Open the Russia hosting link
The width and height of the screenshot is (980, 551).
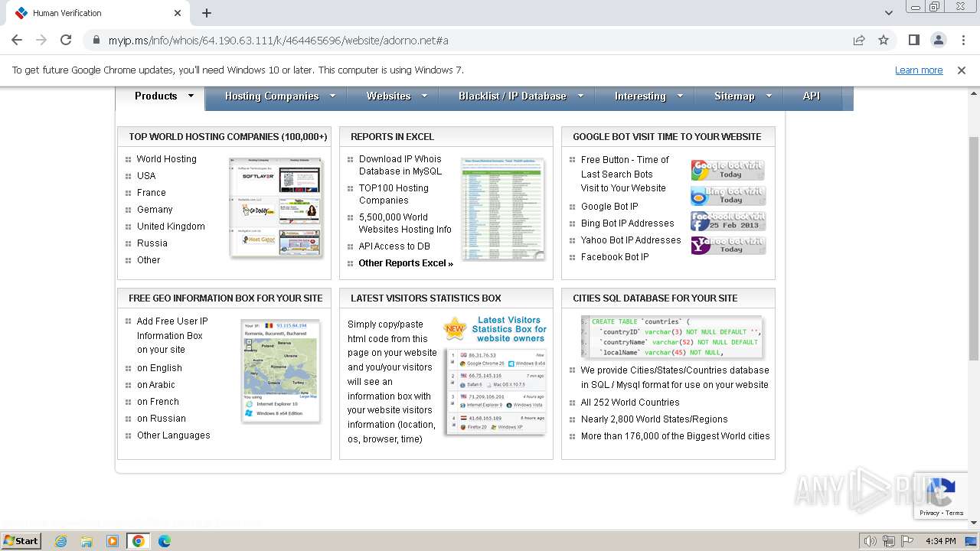(x=152, y=243)
